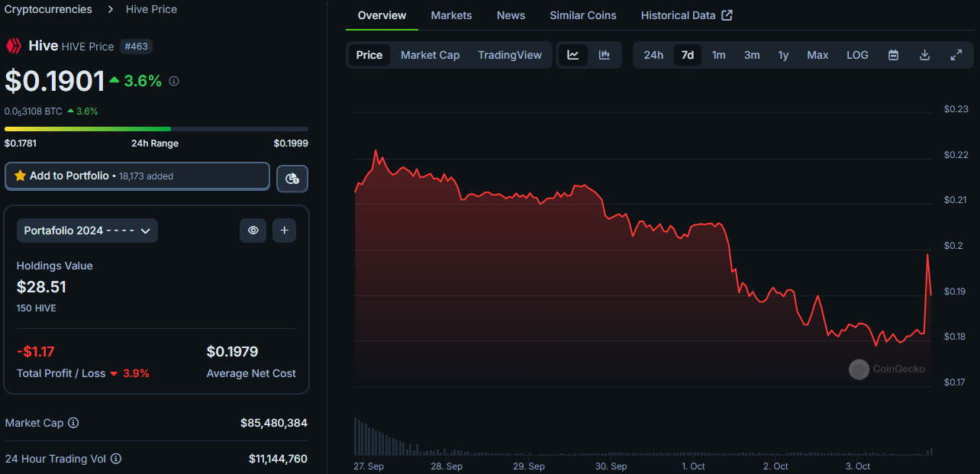This screenshot has height=474, width=980.
Task: Click the 150 HIVE holdings amount
Action: 36,308
